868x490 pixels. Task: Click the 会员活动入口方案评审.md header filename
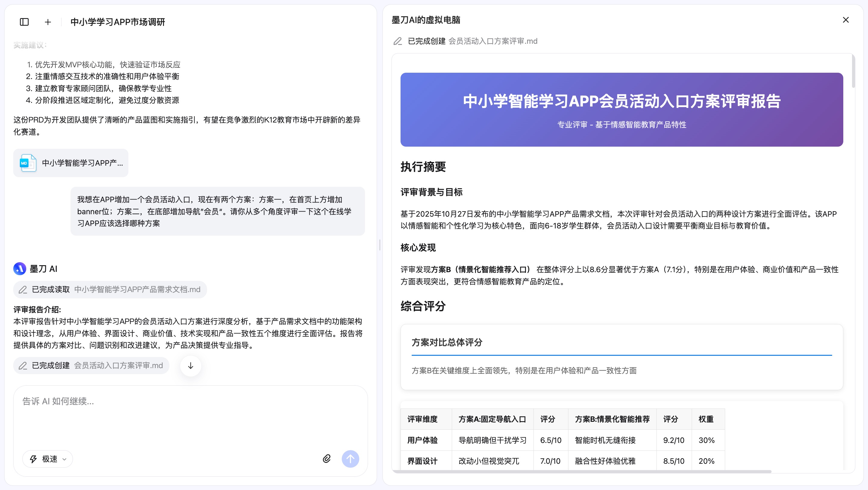[493, 41]
